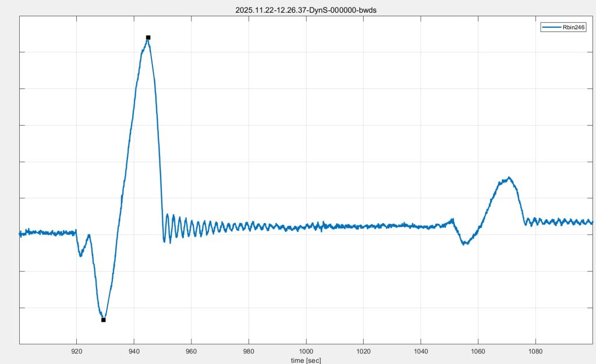Click the black marker at the curve's highest peak
Screen dimensions: 596x364
click(148, 37)
